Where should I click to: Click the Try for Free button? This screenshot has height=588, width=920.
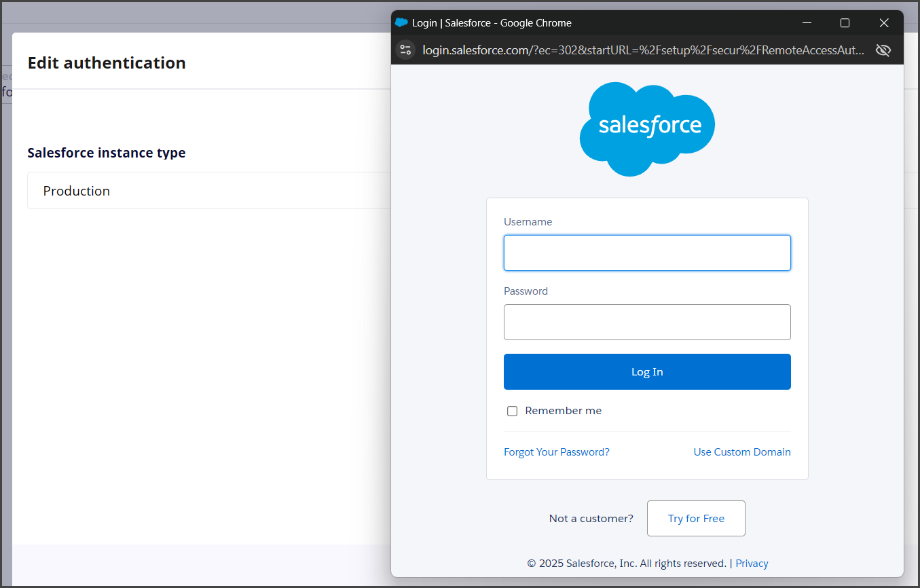[696, 518]
